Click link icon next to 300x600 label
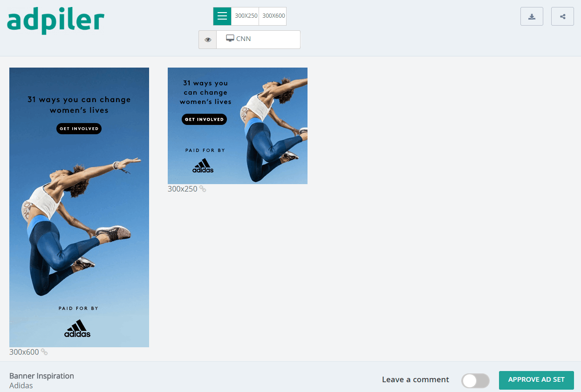 point(44,352)
